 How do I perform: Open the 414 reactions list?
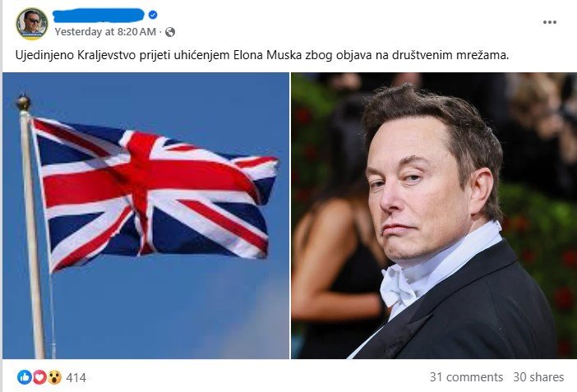(76, 378)
